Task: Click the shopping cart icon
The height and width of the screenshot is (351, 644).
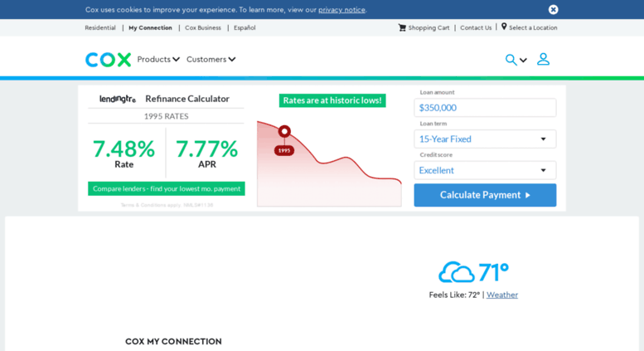Action: 402,27
